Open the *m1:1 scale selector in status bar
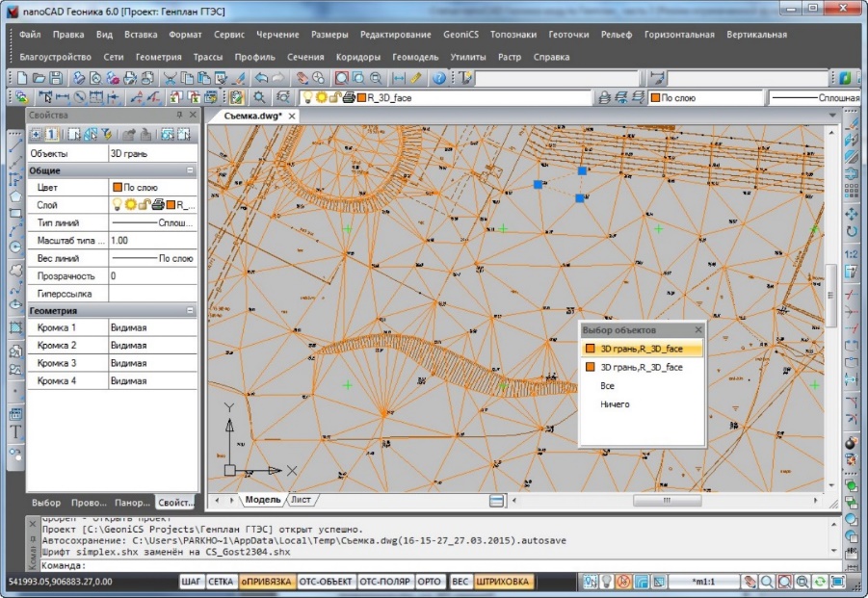 [x=703, y=582]
